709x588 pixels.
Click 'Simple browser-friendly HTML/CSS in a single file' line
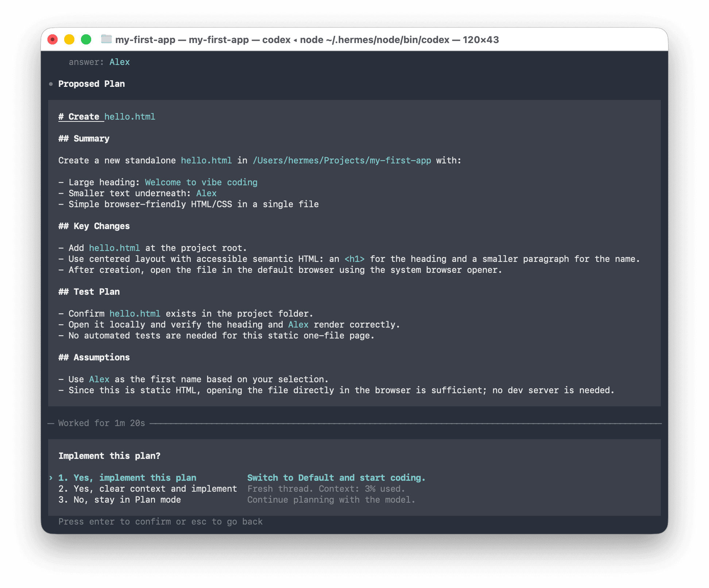coord(189,204)
